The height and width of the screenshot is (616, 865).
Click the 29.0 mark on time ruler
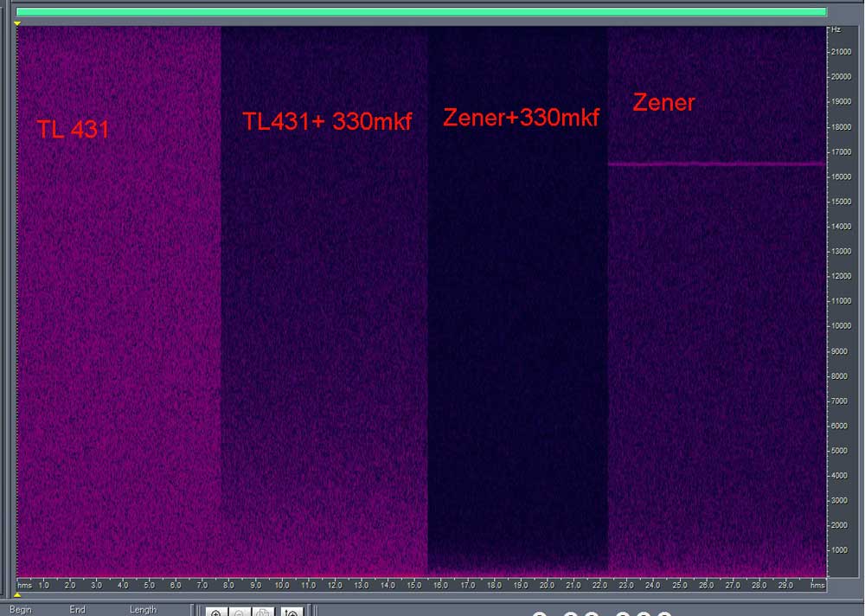tap(785, 585)
